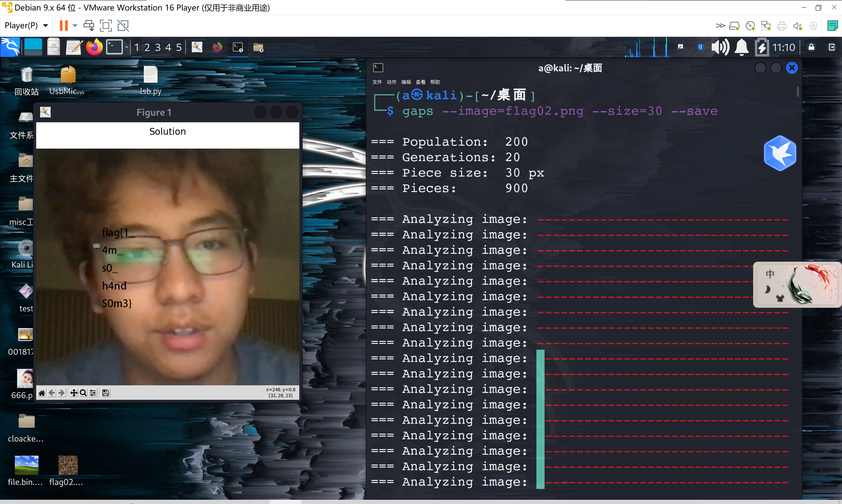The height and width of the screenshot is (504, 842).
Task: Open the Kali notification bell icon
Action: tap(741, 47)
